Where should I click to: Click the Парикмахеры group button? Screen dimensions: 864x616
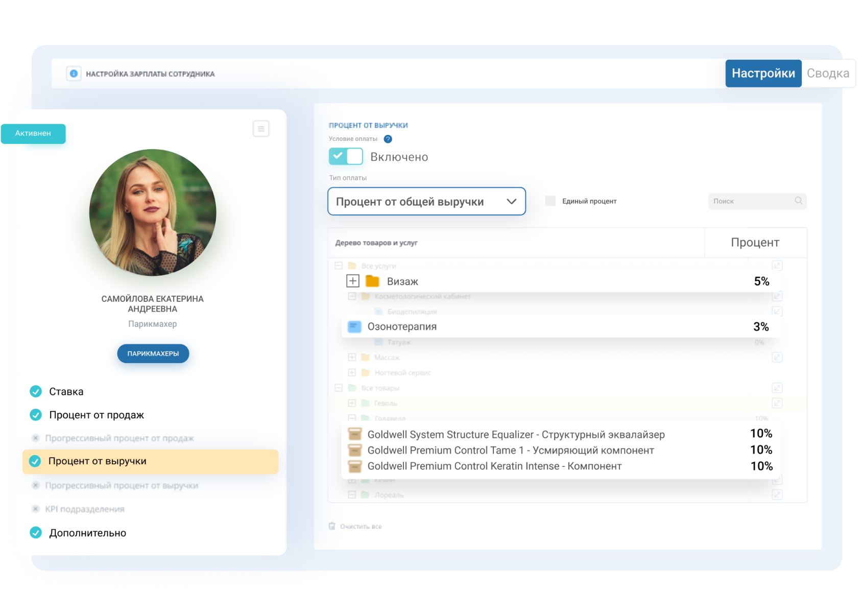153,353
